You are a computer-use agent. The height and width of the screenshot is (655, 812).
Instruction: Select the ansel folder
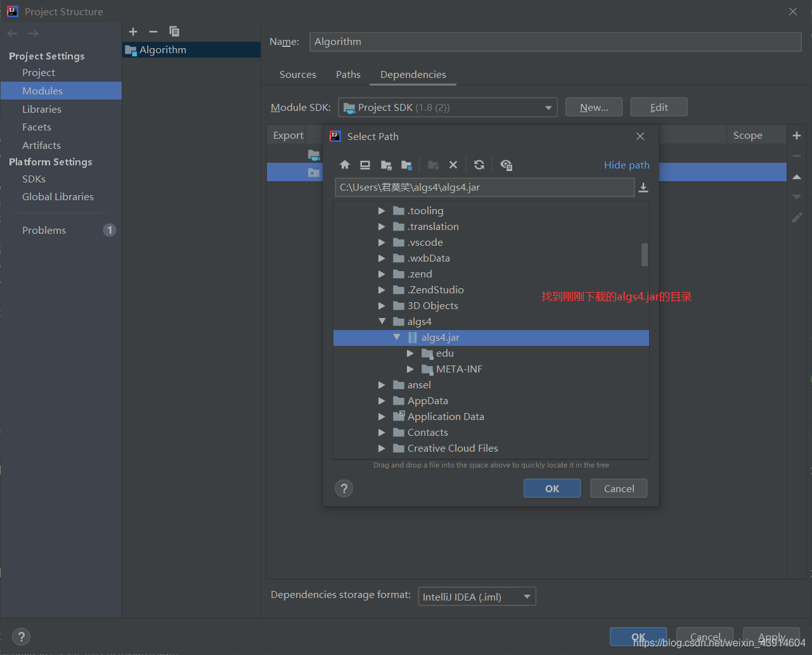pos(419,385)
